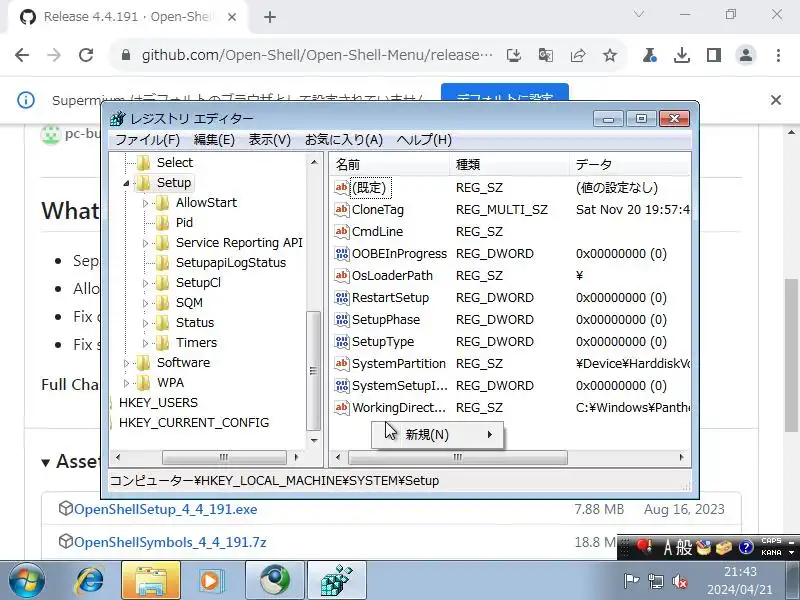Image resolution: width=800 pixels, height=600 pixels.
Task: Expand the Status tree node
Action: pos(145,323)
